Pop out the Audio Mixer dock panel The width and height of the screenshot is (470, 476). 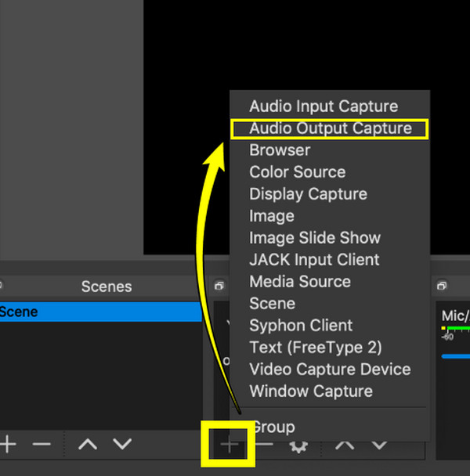442,286
